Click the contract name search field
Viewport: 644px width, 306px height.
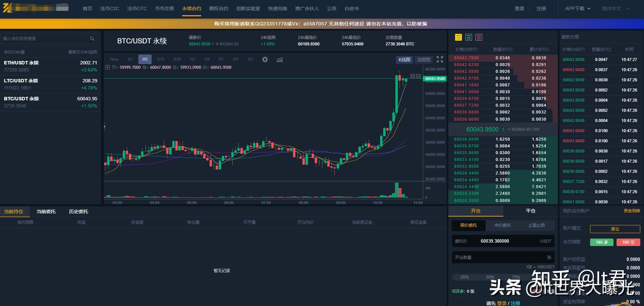point(49,39)
